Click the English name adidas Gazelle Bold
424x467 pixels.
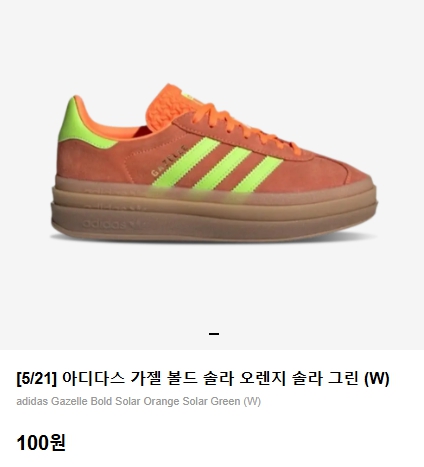pyautogui.click(x=138, y=401)
